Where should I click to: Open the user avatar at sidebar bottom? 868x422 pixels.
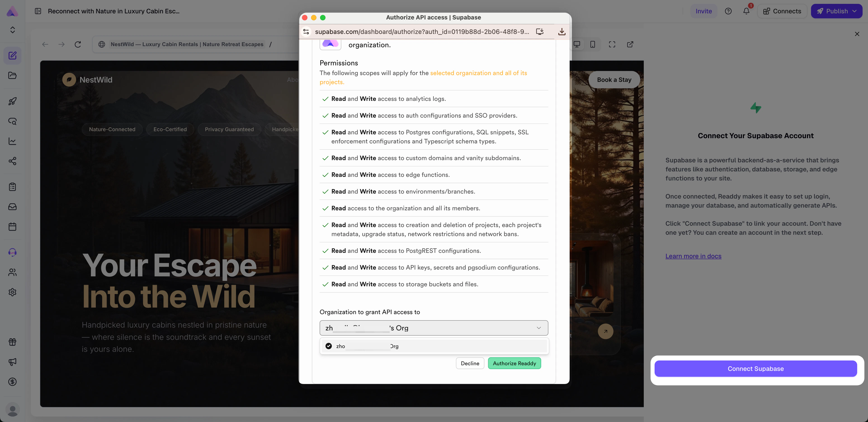[12, 410]
